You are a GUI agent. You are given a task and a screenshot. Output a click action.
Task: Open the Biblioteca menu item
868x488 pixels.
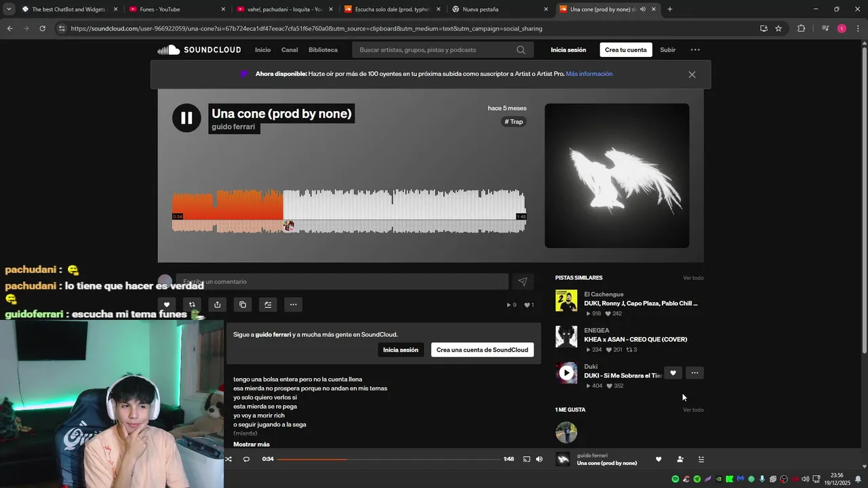click(x=323, y=49)
